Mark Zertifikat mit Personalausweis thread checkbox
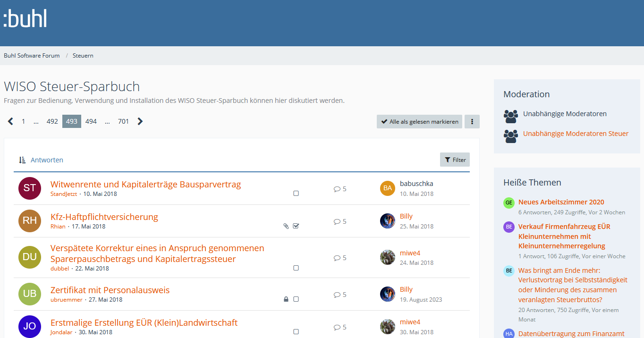The height and width of the screenshot is (338, 644). coord(296,299)
